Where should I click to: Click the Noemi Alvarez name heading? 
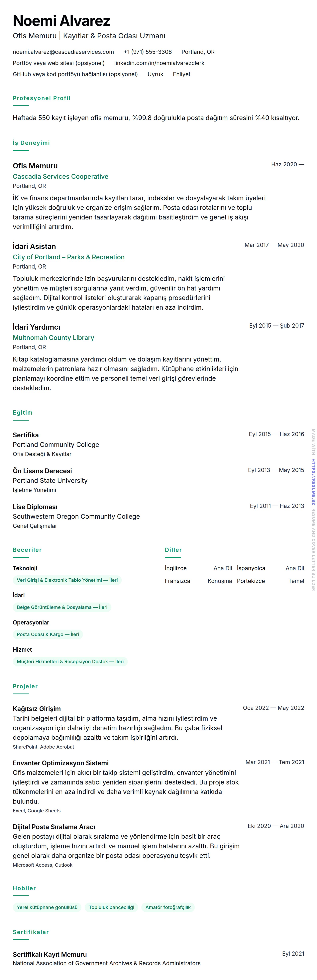(62, 21)
